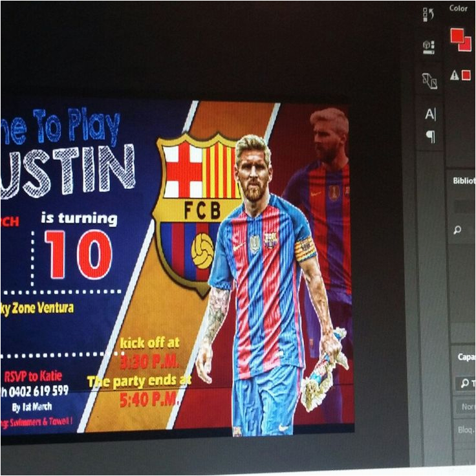Switch to the Capas panel tab
476x476 pixels.
click(x=466, y=357)
